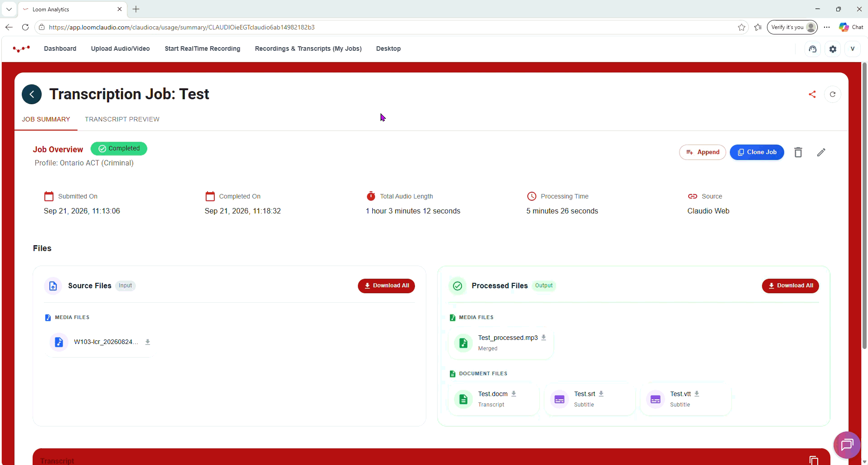Click the share icon for this job
868x465 pixels.
pos(812,94)
